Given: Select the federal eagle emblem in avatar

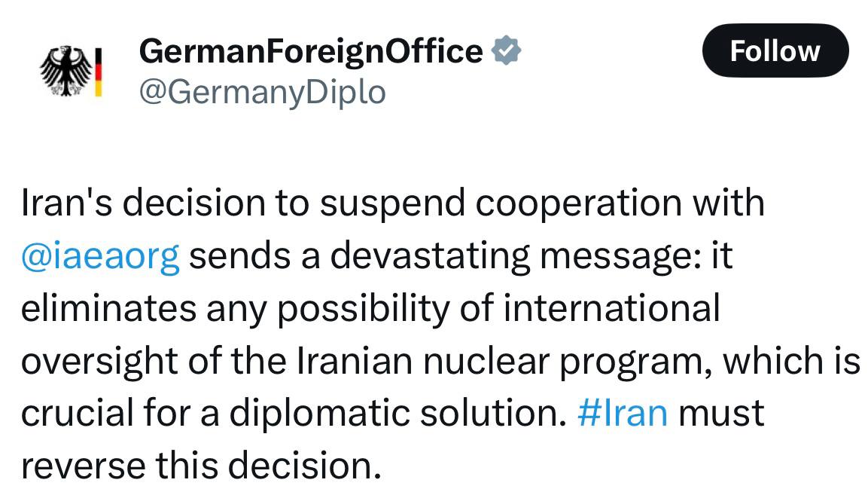Looking at the screenshot, I should click(65, 72).
